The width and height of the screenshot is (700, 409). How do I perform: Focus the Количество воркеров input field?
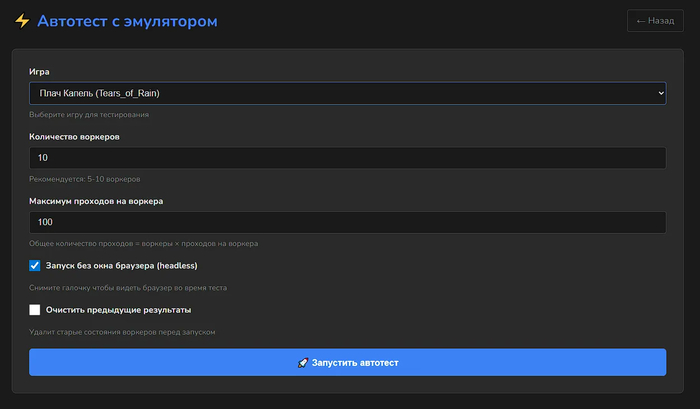(x=347, y=158)
